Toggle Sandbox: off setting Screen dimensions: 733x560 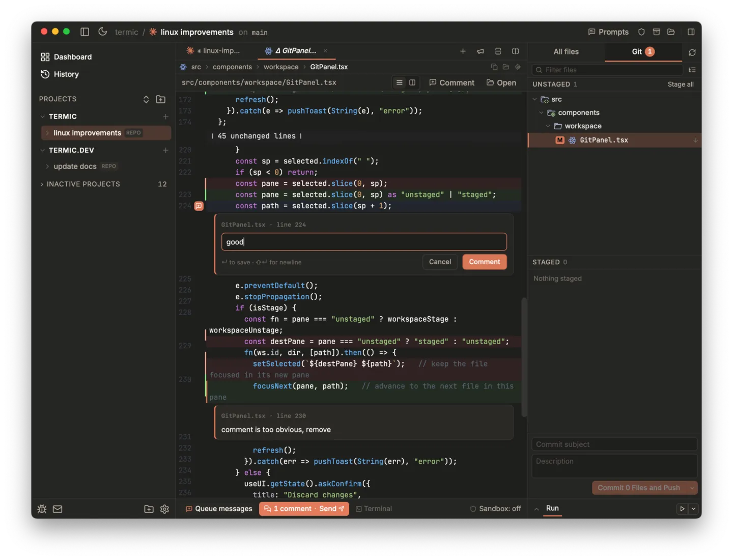[x=495, y=509]
